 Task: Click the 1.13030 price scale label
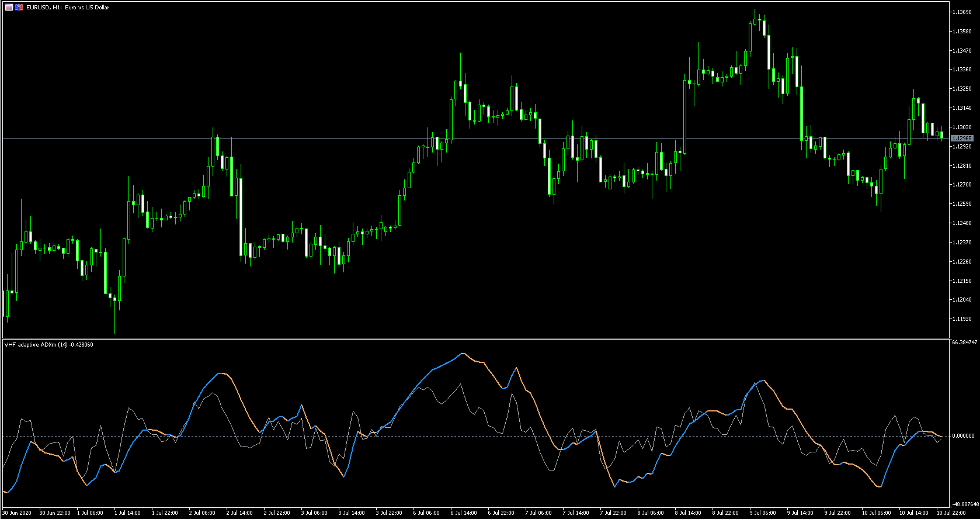[x=961, y=127]
